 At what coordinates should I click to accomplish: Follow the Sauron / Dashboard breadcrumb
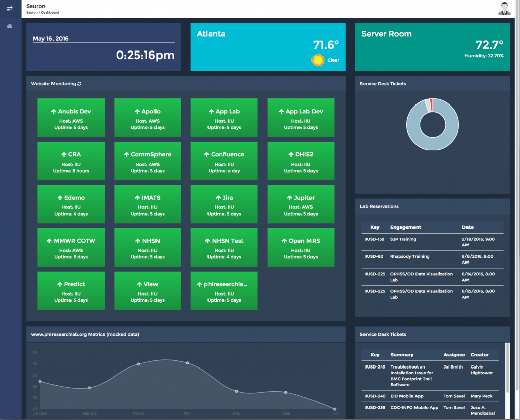(42, 12)
